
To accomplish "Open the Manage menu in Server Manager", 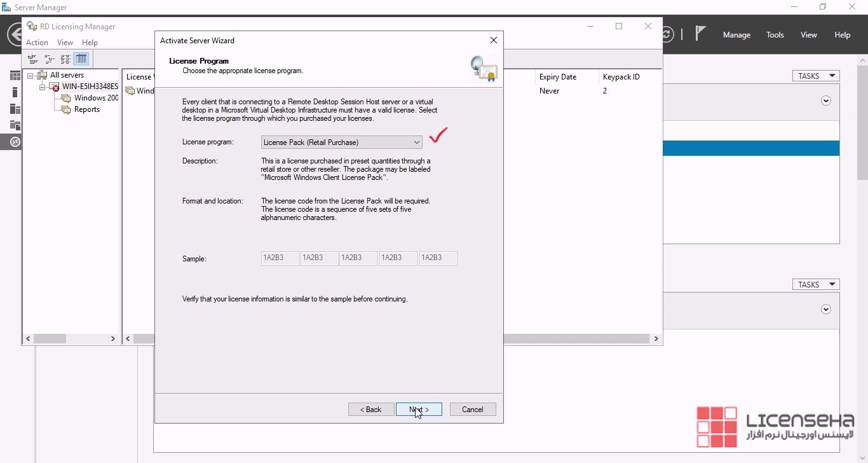I will click(x=736, y=35).
